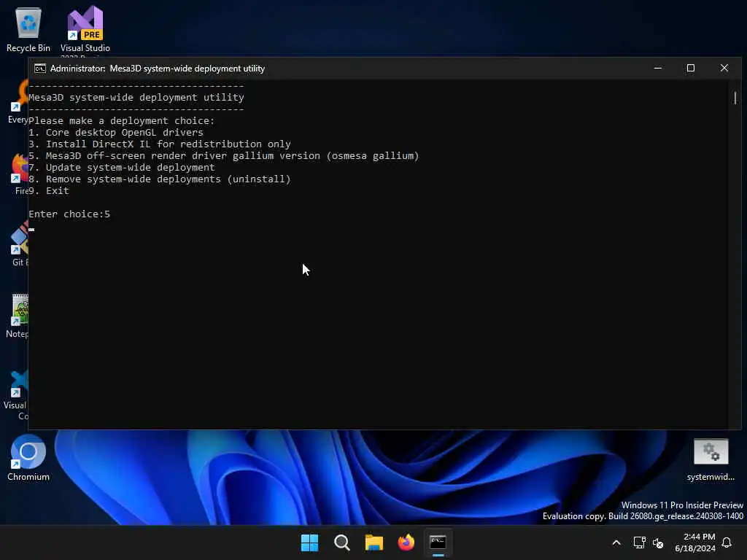Open the muted volume tray icon
This screenshot has height=560, width=747.
coord(658,542)
